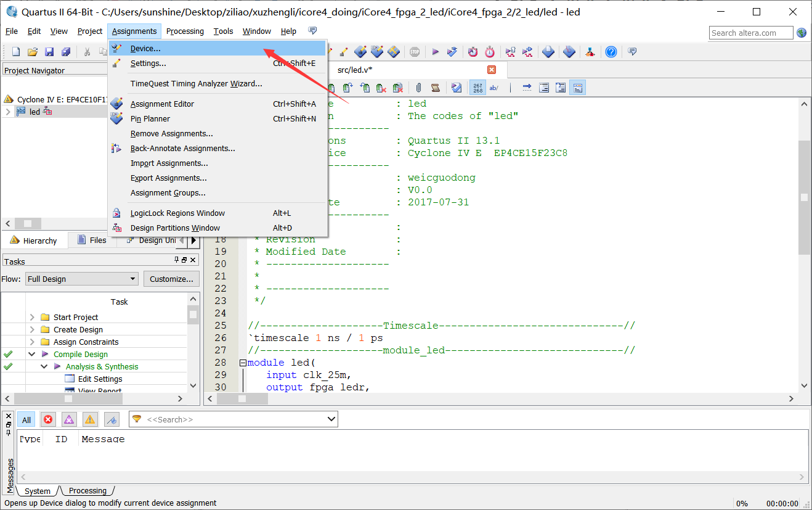The width and height of the screenshot is (812, 510).
Task: Click the Search altera.com input field
Action: 751,33
